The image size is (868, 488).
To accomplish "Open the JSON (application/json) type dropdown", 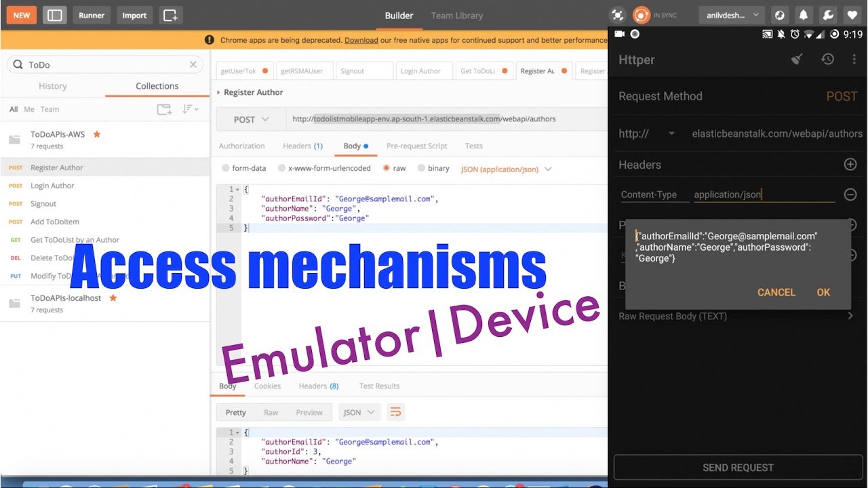I will point(506,169).
